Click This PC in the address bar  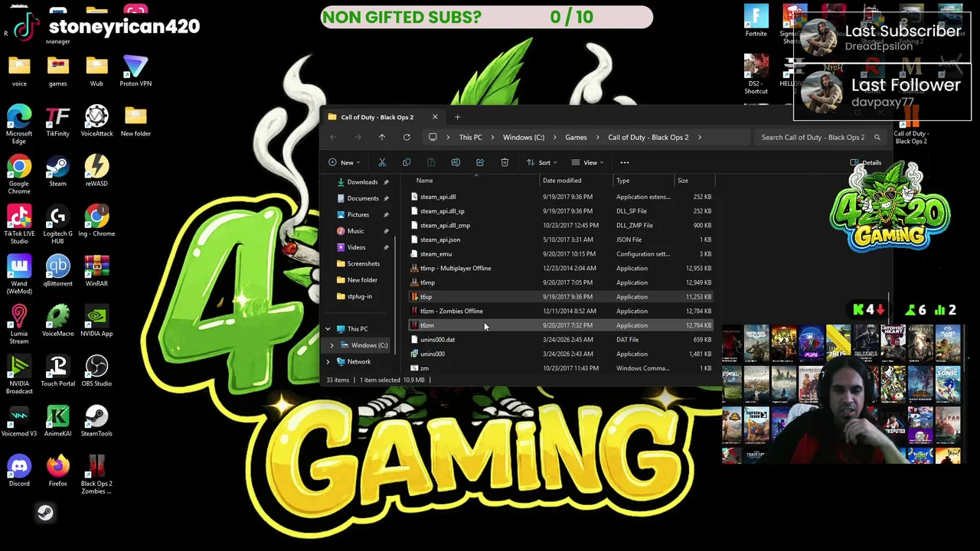click(471, 137)
